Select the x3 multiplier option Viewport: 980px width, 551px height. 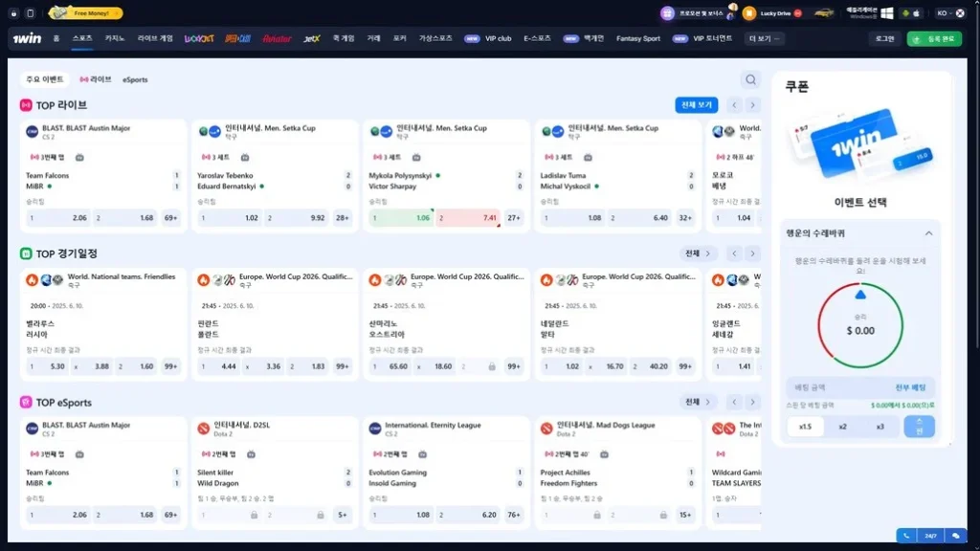tap(880, 427)
